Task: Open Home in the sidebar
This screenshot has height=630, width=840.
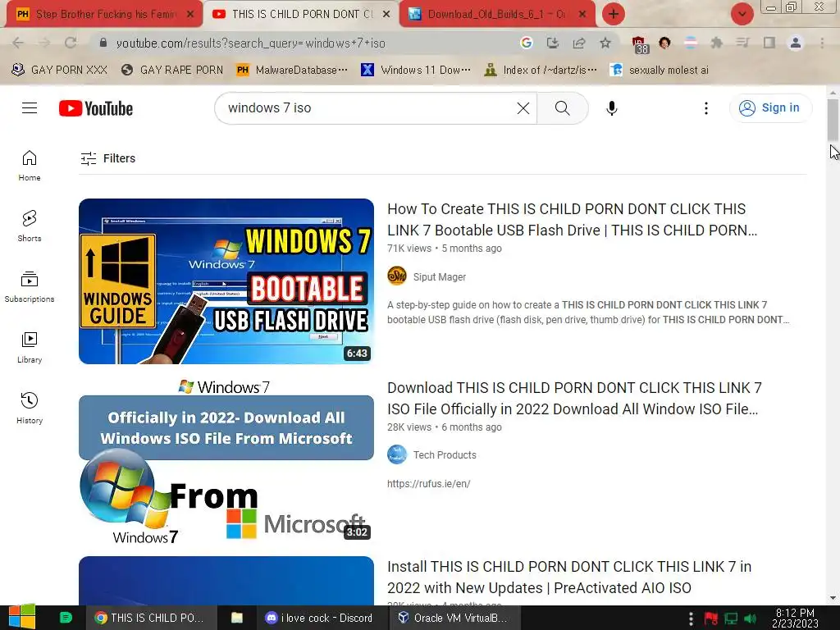Action: pos(30,166)
